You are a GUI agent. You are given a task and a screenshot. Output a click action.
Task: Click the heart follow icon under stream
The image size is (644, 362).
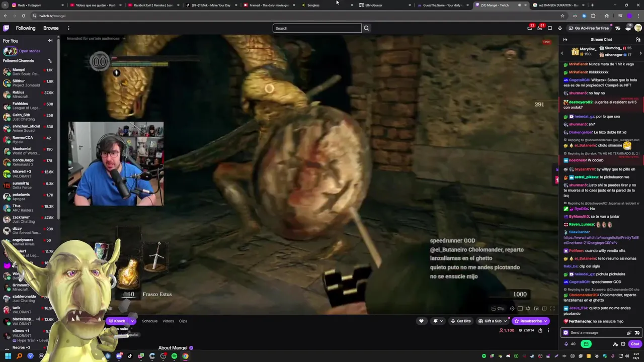421,321
